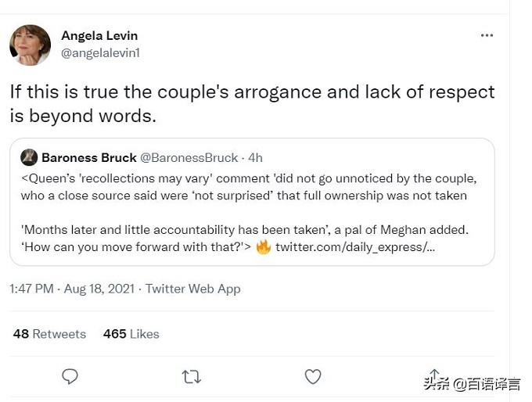Open the quoted tweet's 4h timestamp
The width and height of the screenshot is (532, 402).
pyautogui.click(x=255, y=157)
